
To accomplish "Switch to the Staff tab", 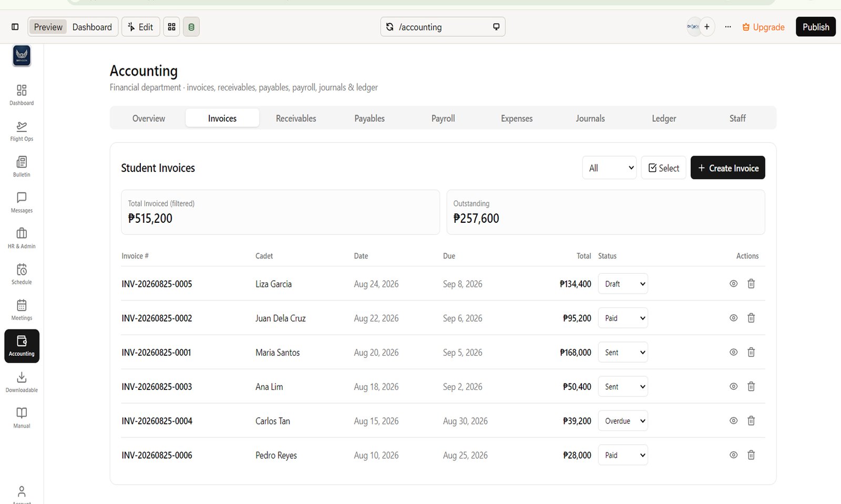I will click(737, 118).
